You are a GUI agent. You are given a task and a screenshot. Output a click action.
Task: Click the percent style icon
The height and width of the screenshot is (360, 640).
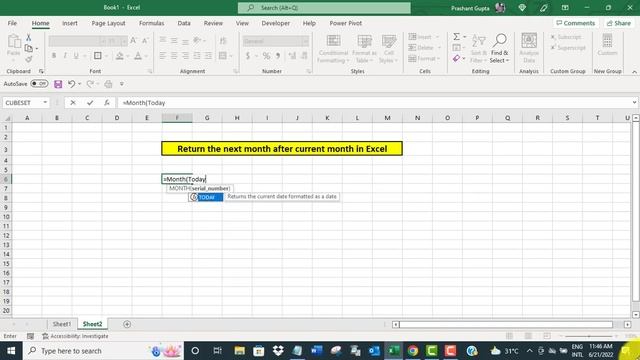click(266, 56)
